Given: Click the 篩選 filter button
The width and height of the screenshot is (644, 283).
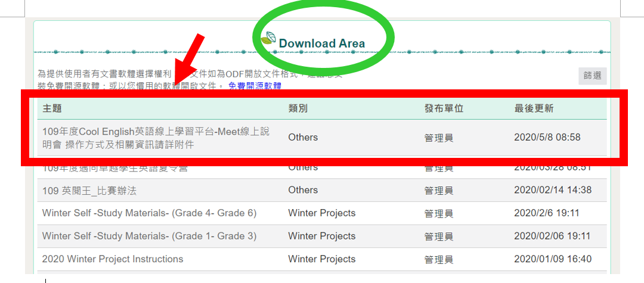Looking at the screenshot, I should 592,76.
